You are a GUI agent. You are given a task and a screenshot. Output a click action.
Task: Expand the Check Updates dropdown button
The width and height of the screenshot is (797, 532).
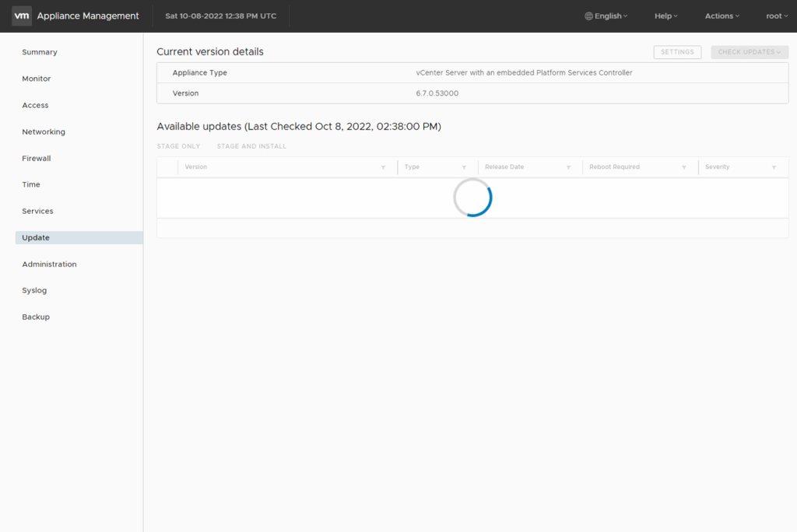pos(750,52)
